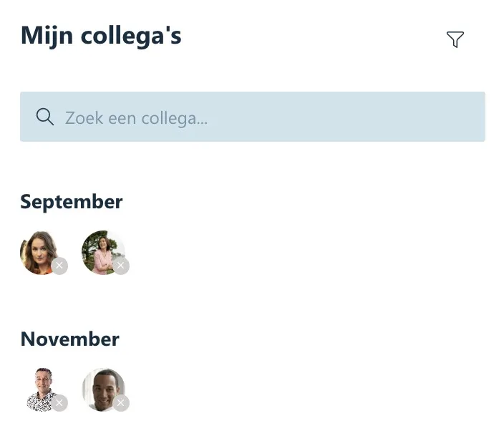Focus the 'Zoek een collega...' search field
504x446 pixels.
(x=252, y=117)
